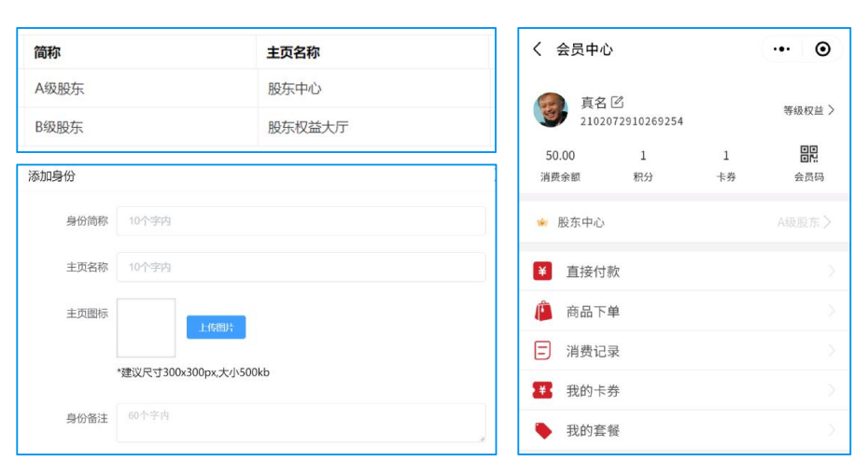Tap the 商品下单 shopping bag icon

tap(542, 311)
